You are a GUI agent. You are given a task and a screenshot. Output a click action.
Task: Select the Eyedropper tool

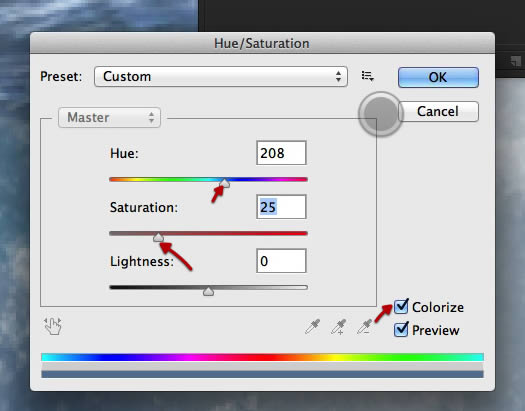coord(312,326)
